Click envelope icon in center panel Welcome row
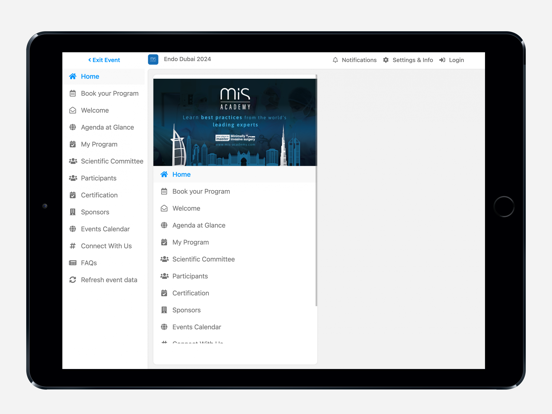552x414 pixels. 164,208
